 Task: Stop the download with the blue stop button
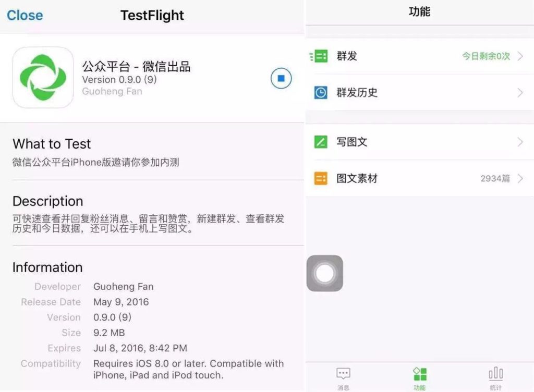(281, 78)
